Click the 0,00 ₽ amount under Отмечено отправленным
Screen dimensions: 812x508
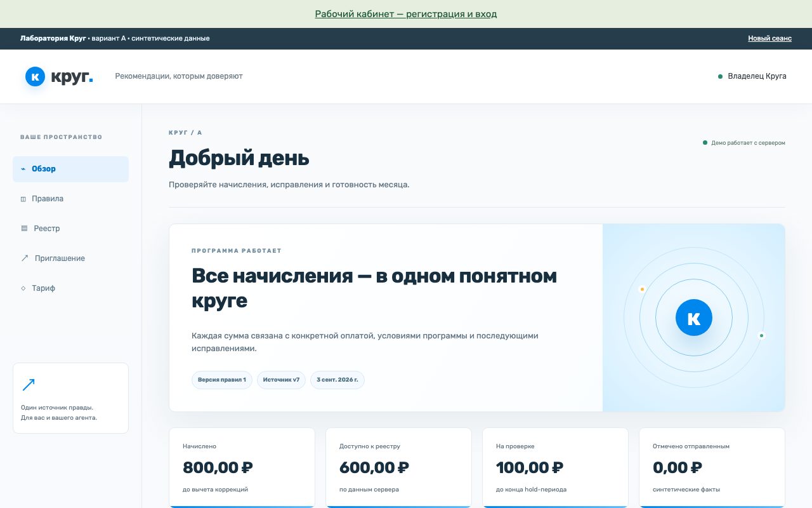click(x=678, y=468)
